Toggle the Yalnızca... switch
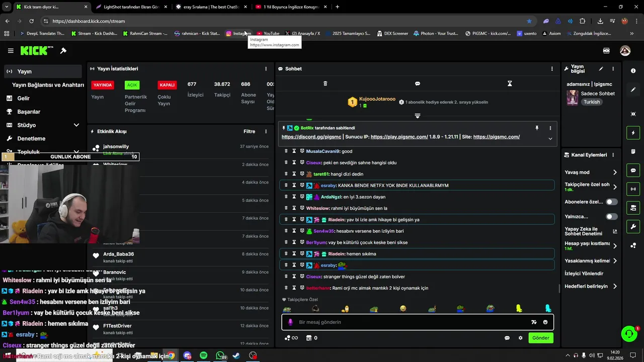Screen dimensions: 644x362 [611, 217]
